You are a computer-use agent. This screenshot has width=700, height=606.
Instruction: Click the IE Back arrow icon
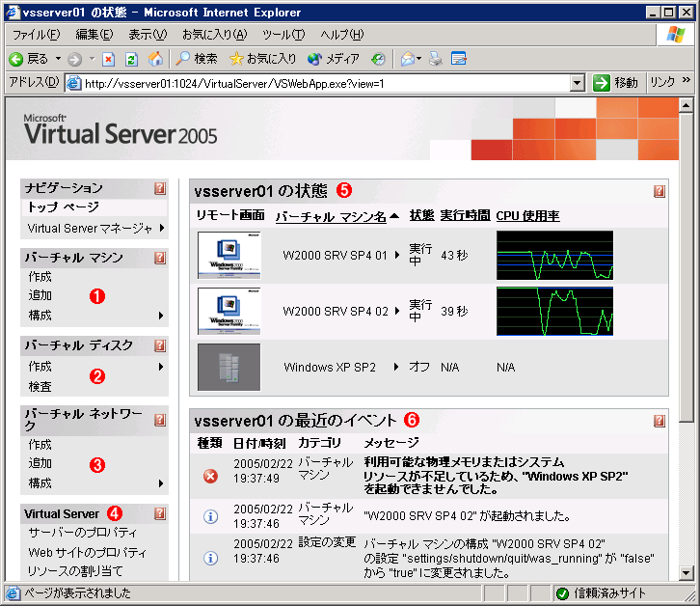pos(16,59)
